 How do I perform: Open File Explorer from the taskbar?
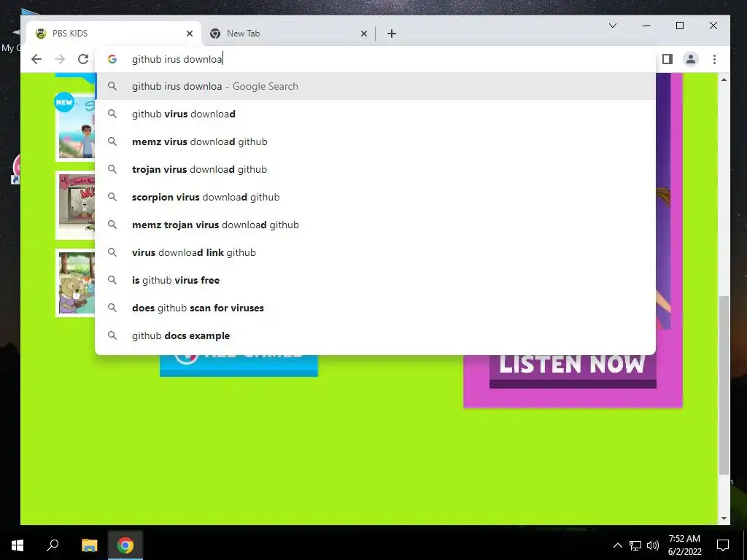coord(89,545)
